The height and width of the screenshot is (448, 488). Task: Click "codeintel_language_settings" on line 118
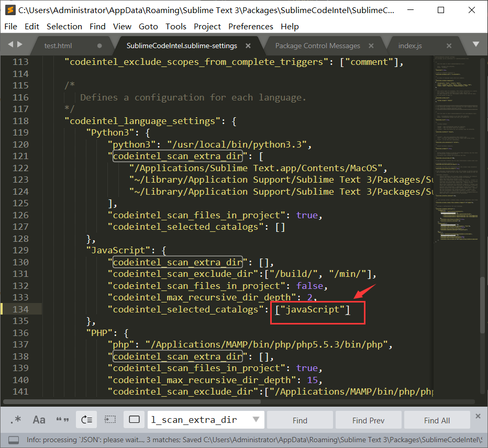142,121
